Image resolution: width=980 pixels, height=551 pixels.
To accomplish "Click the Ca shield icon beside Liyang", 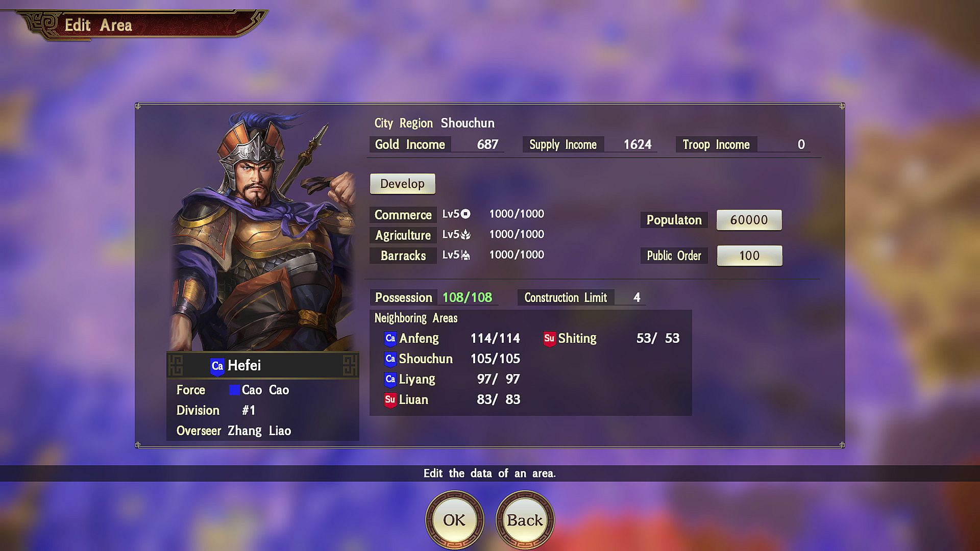I will [x=390, y=379].
